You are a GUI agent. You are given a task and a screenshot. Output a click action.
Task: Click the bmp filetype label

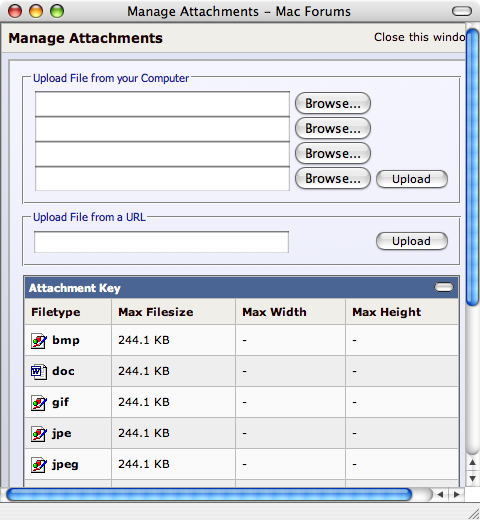(x=66, y=340)
